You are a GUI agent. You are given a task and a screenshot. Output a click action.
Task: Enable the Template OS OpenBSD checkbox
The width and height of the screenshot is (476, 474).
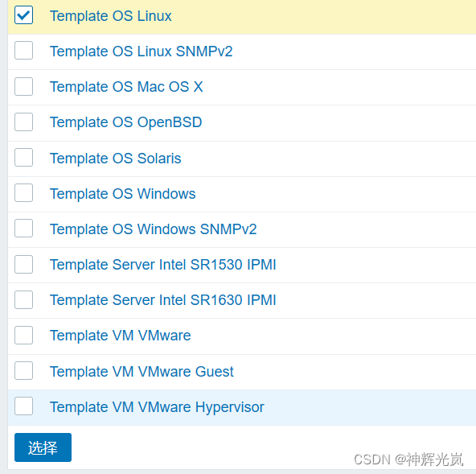[23, 122]
